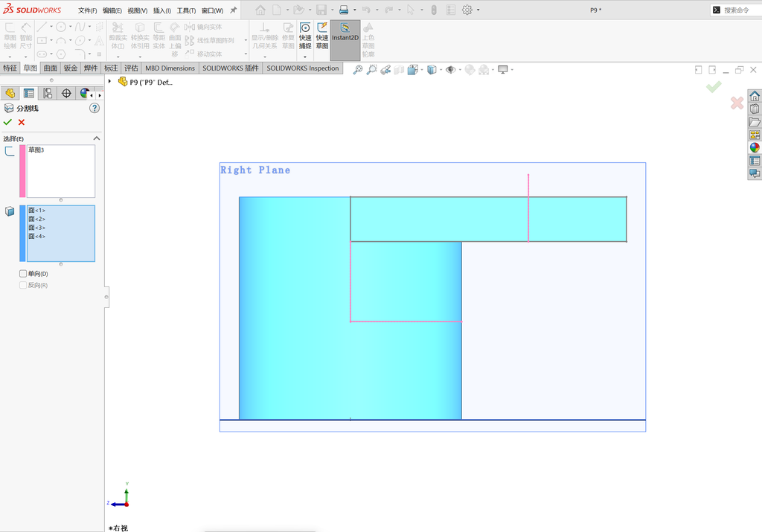Open the 窗口(W) menu

click(212, 10)
